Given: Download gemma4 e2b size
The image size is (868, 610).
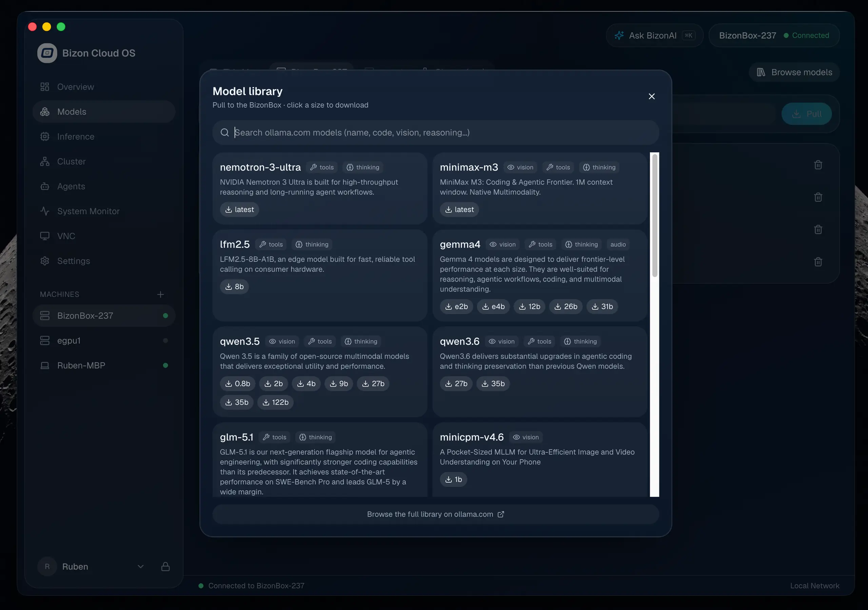Looking at the screenshot, I should pos(456,306).
